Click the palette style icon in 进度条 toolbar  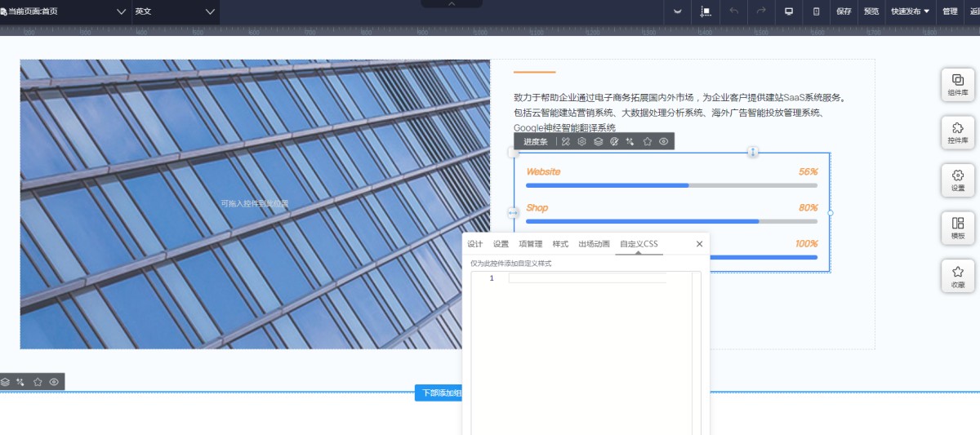(x=614, y=141)
